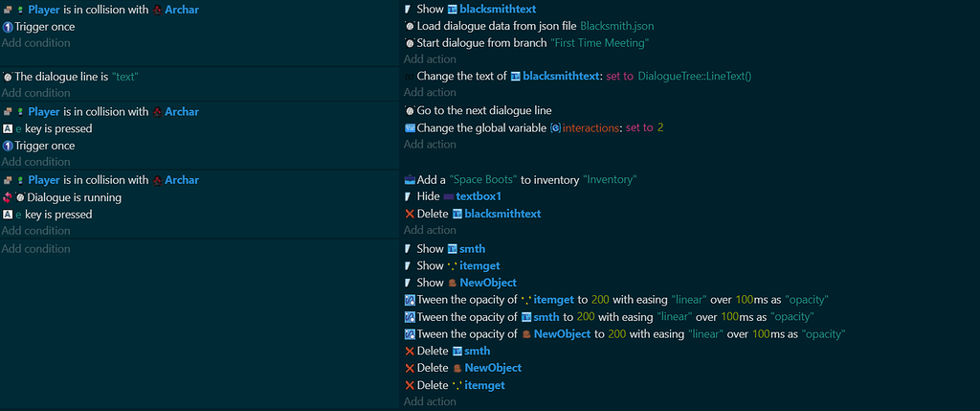
Task: Click the hide icon beside Hide textbox1
Action: tap(409, 196)
